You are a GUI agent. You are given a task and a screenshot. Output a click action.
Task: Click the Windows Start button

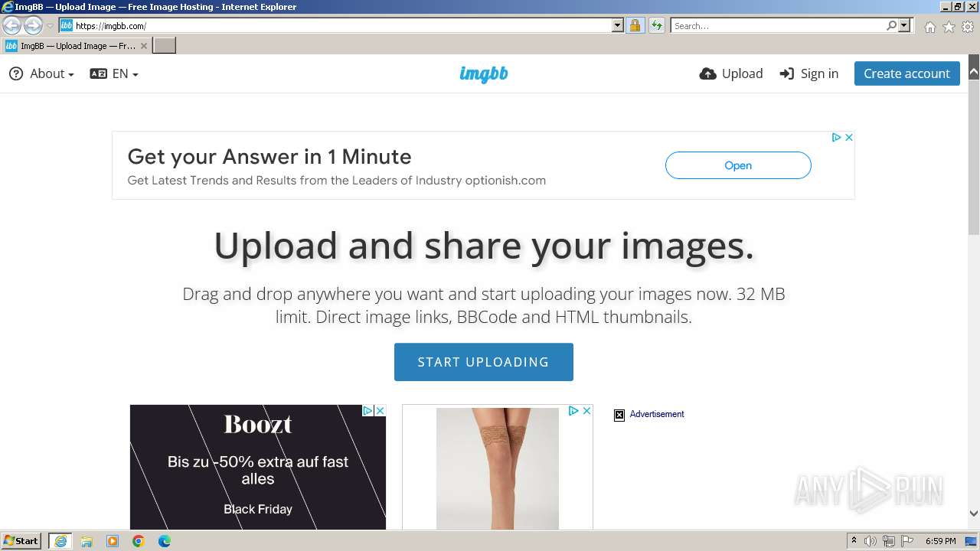coord(21,541)
